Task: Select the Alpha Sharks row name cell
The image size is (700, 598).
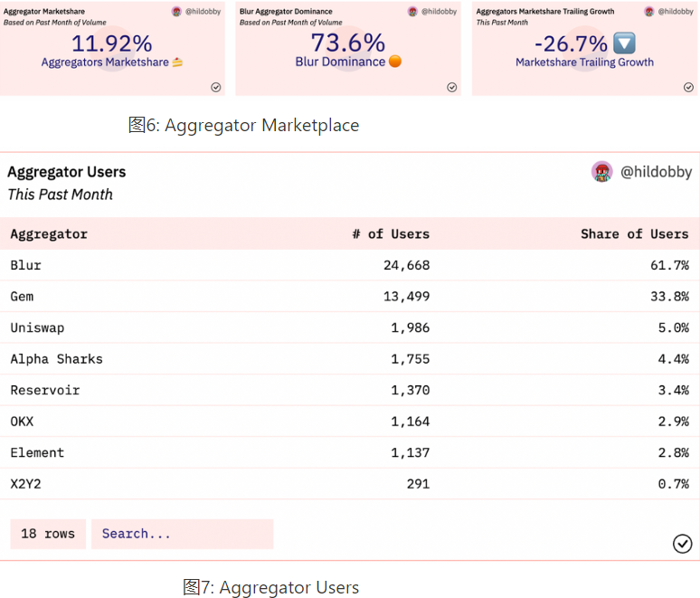Action: [57, 359]
